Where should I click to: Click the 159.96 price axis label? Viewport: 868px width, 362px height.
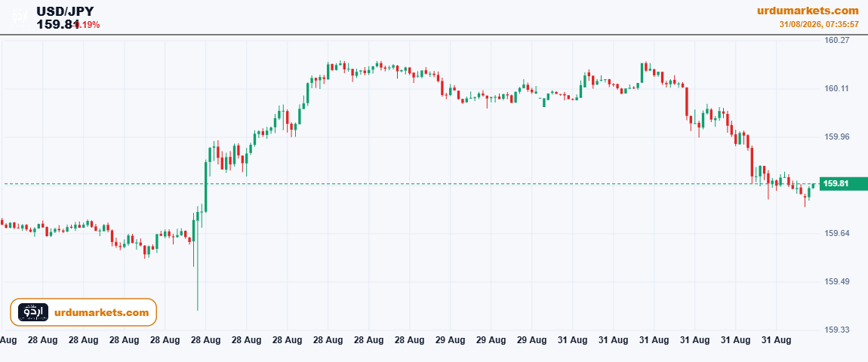click(x=836, y=137)
